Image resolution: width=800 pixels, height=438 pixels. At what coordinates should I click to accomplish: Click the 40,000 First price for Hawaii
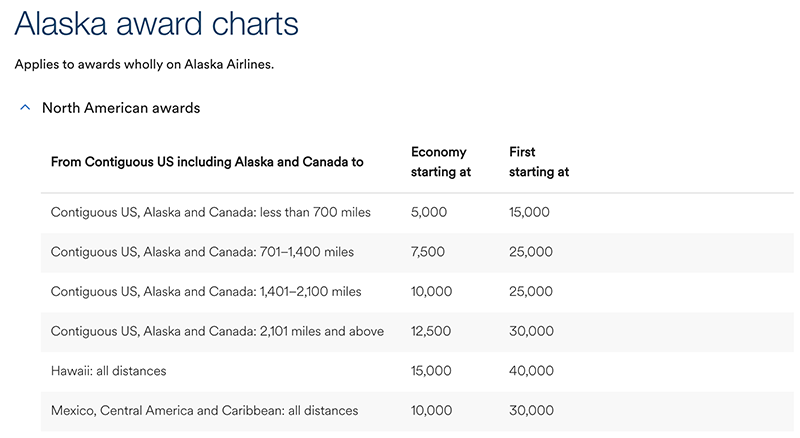coord(531,370)
